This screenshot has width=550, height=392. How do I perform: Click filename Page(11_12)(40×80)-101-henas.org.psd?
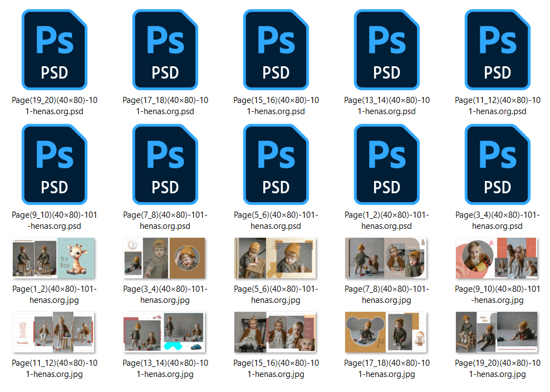click(498, 106)
